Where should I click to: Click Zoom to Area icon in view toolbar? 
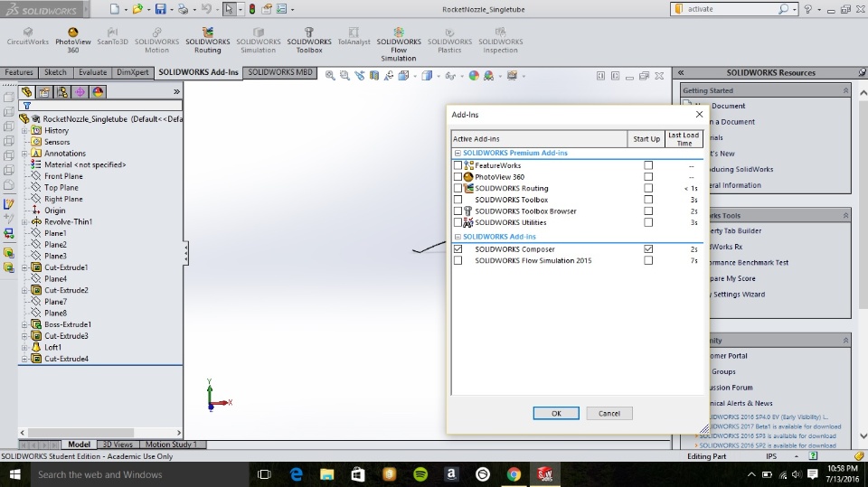[x=344, y=76]
